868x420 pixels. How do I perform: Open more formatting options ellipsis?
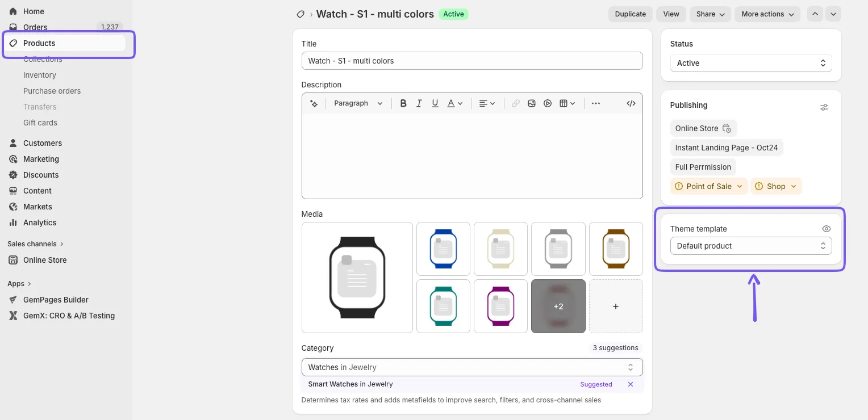click(596, 103)
